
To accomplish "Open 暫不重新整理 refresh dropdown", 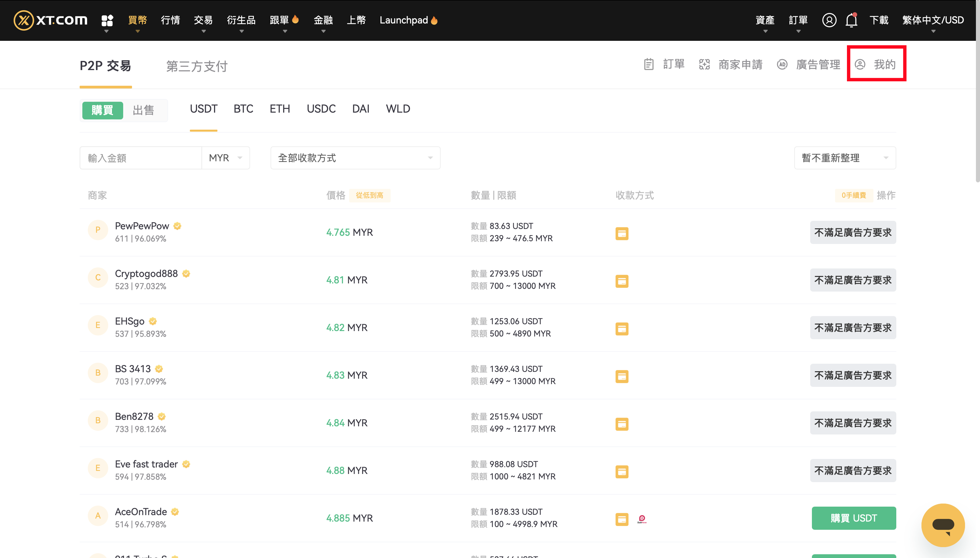I will [x=845, y=158].
